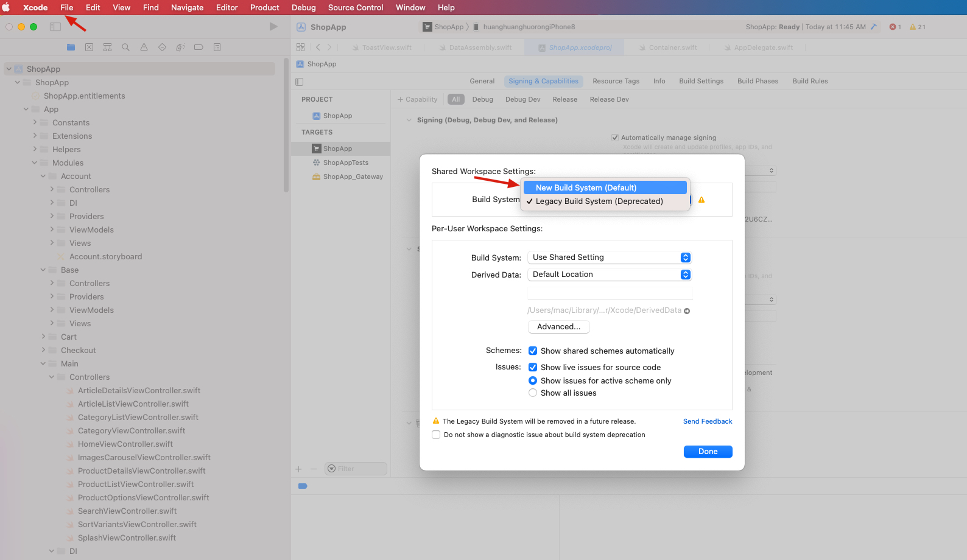Open the Test navigator diamond icon

pyautogui.click(x=162, y=47)
